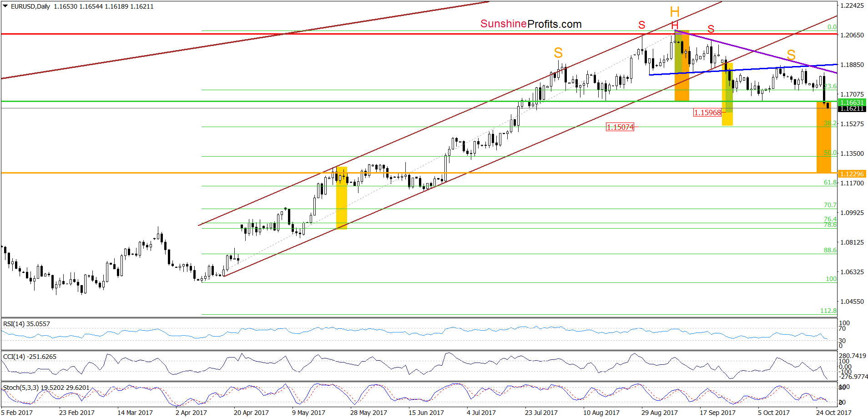Click the small triangle beside EURUSD,Daily

point(5,6)
